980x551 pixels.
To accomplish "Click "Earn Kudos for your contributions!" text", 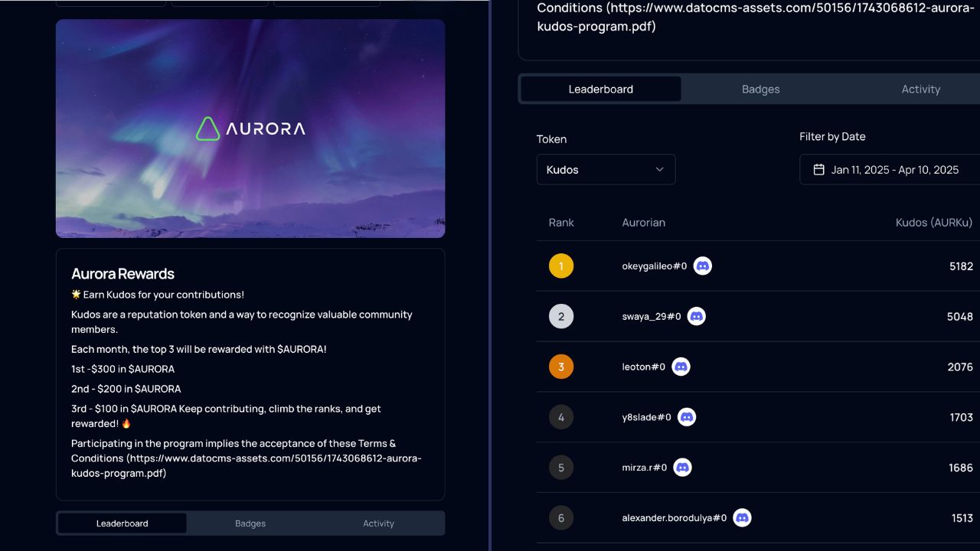I will click(164, 295).
